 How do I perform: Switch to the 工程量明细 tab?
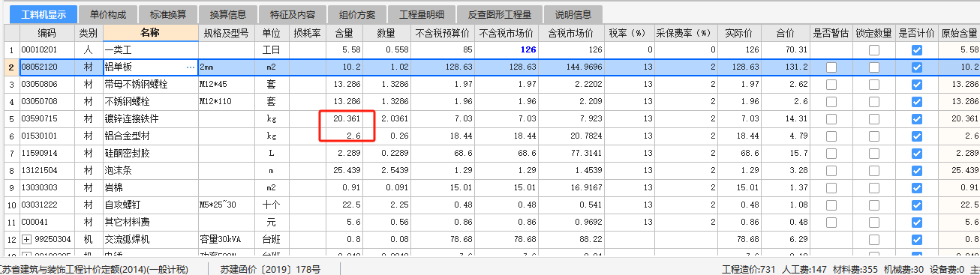point(422,14)
